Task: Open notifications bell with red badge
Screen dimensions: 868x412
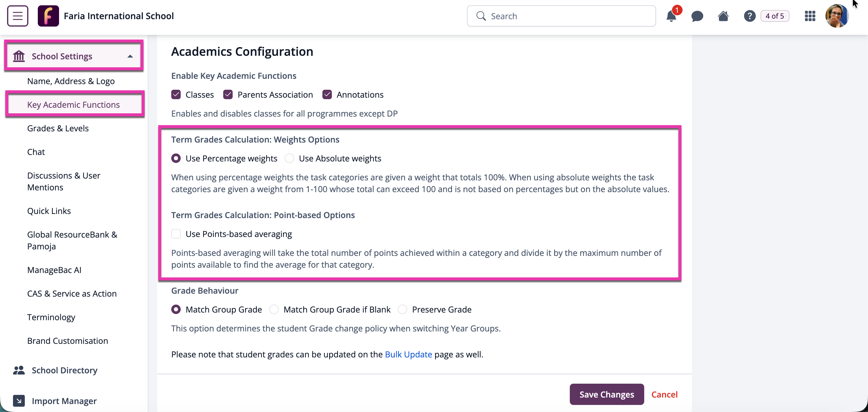Action: pyautogui.click(x=672, y=16)
